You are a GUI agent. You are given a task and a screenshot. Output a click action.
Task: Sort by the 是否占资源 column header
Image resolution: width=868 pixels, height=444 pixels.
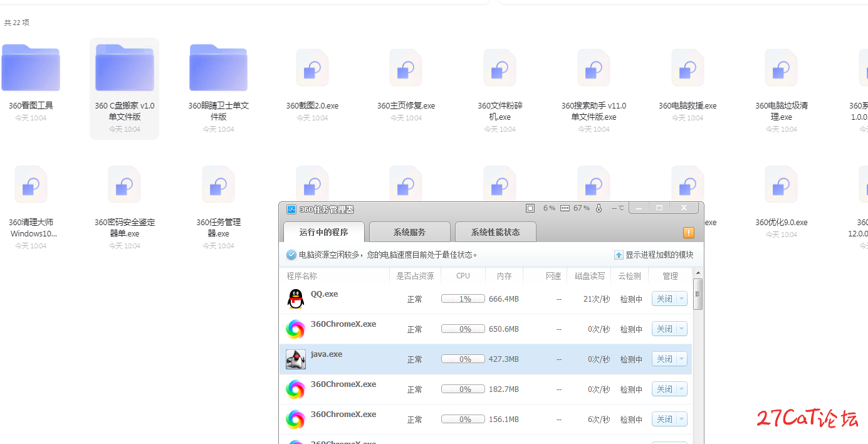[415, 276]
